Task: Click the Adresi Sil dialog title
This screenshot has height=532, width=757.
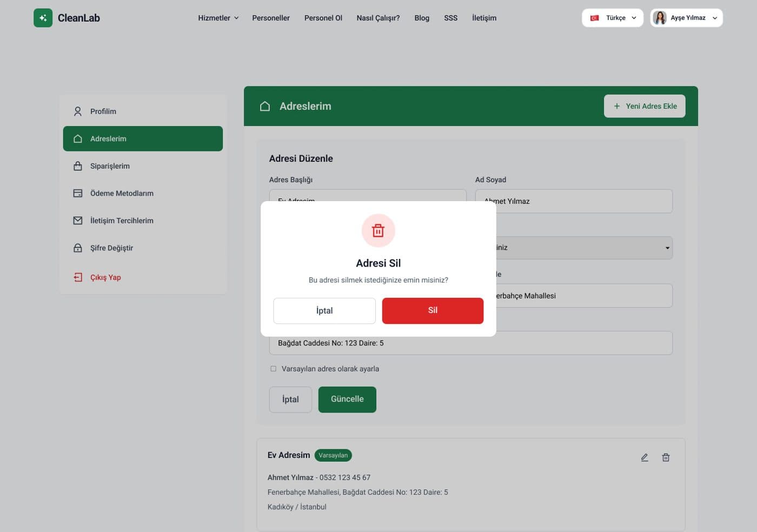Action: [378, 263]
